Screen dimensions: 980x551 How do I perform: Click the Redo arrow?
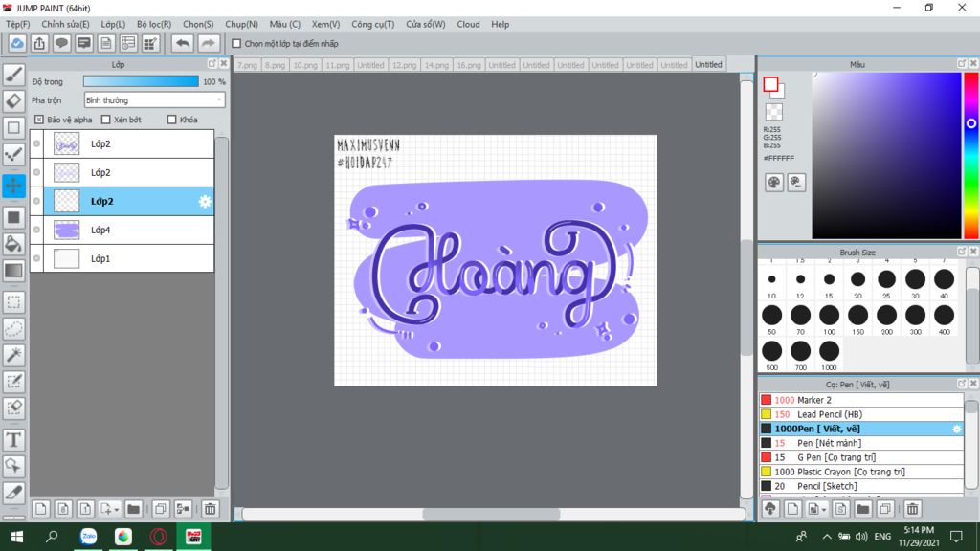(x=208, y=44)
